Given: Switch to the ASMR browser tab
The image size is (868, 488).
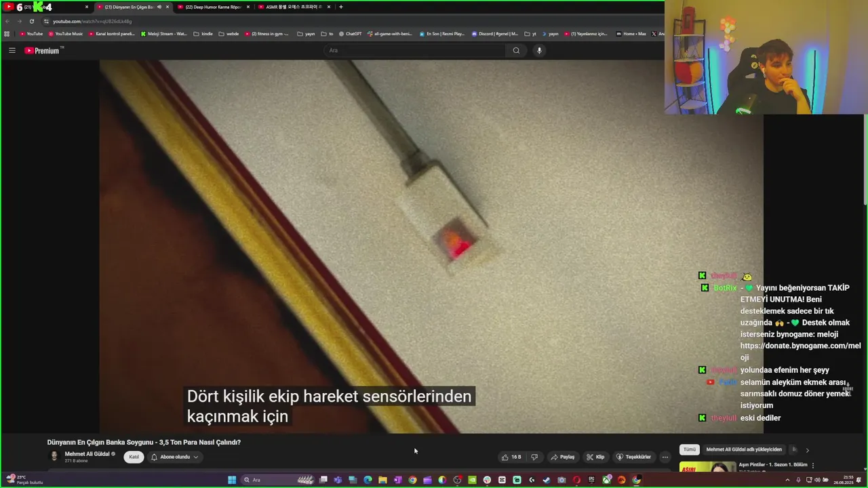Looking at the screenshot, I should pyautogui.click(x=294, y=7).
